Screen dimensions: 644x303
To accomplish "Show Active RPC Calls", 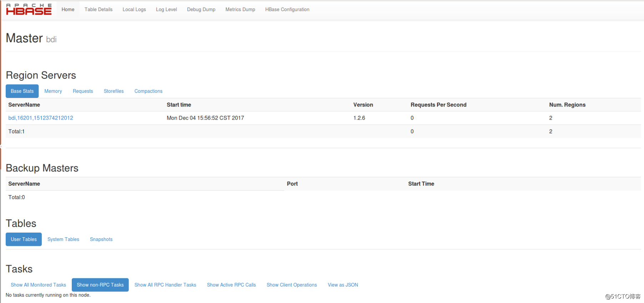I will (231, 285).
